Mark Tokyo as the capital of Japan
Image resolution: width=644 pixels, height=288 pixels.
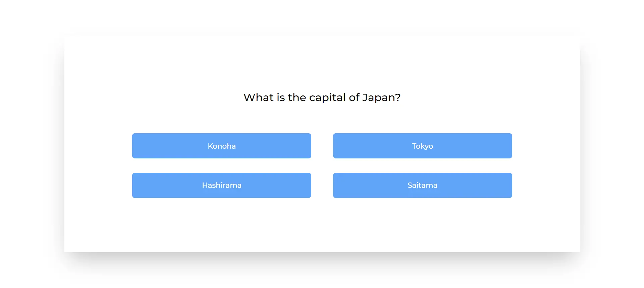(x=422, y=146)
